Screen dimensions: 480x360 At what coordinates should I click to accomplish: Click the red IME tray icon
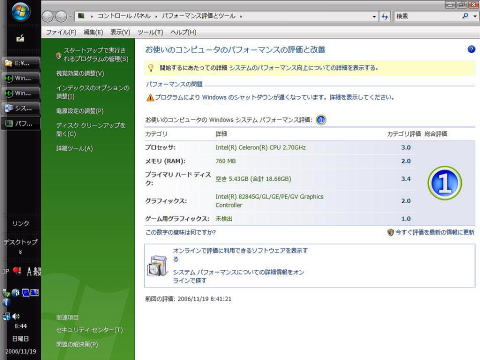(17, 271)
